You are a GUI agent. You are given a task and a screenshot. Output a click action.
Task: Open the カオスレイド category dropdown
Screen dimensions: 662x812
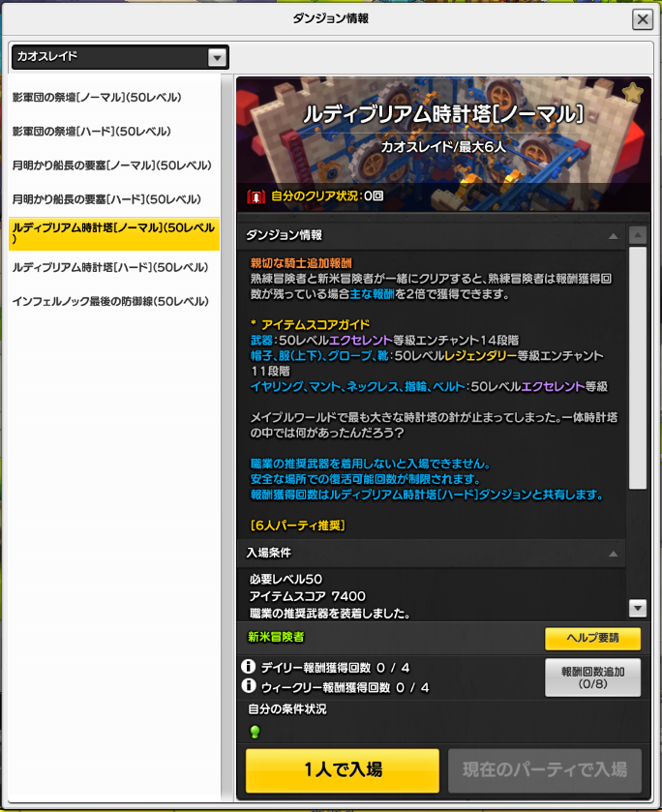(x=120, y=57)
